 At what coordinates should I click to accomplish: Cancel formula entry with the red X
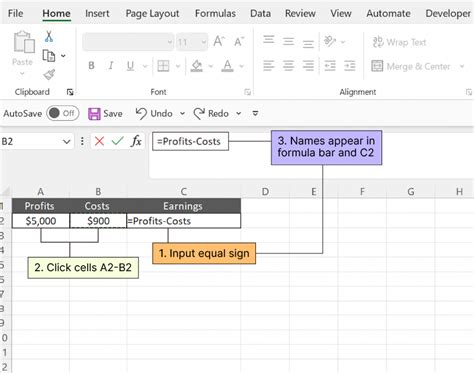[x=99, y=141]
